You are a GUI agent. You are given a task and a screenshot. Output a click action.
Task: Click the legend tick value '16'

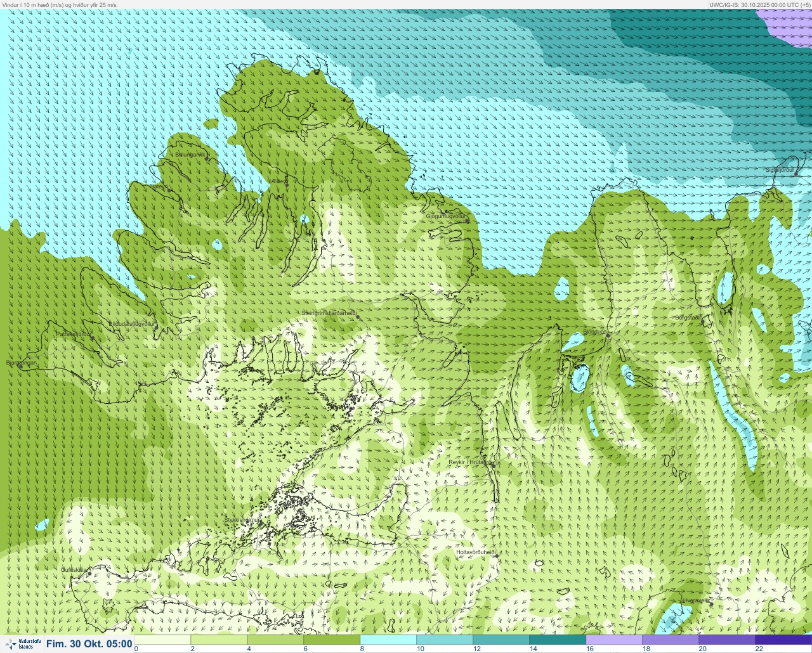590,649
